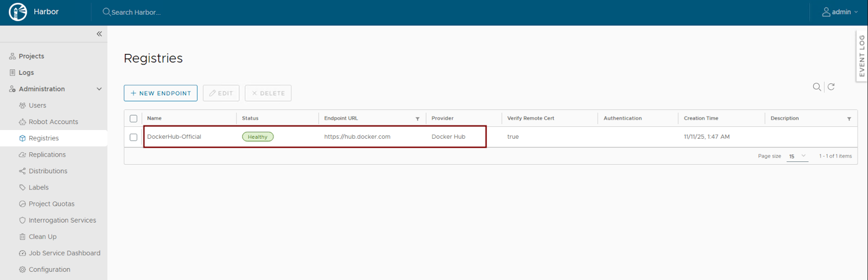The width and height of the screenshot is (868, 280).
Task: Go to Project Quotas
Action: point(52,204)
